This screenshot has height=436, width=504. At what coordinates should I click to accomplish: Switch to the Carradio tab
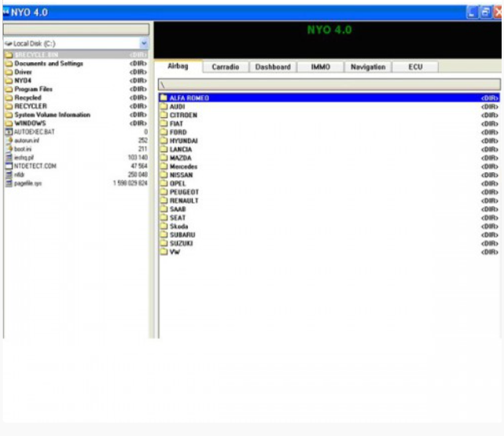[226, 67]
